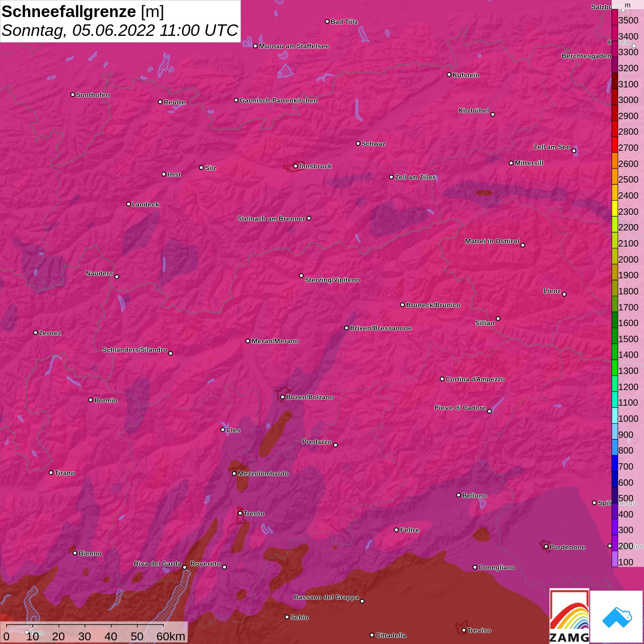Click the Kitzbühel label
Image resolution: width=644 pixels, height=644 pixels.
pos(474,110)
